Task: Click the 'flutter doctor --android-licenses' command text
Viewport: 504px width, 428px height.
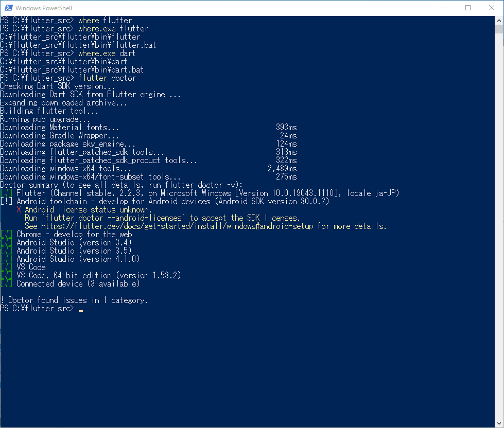Action: coord(113,218)
